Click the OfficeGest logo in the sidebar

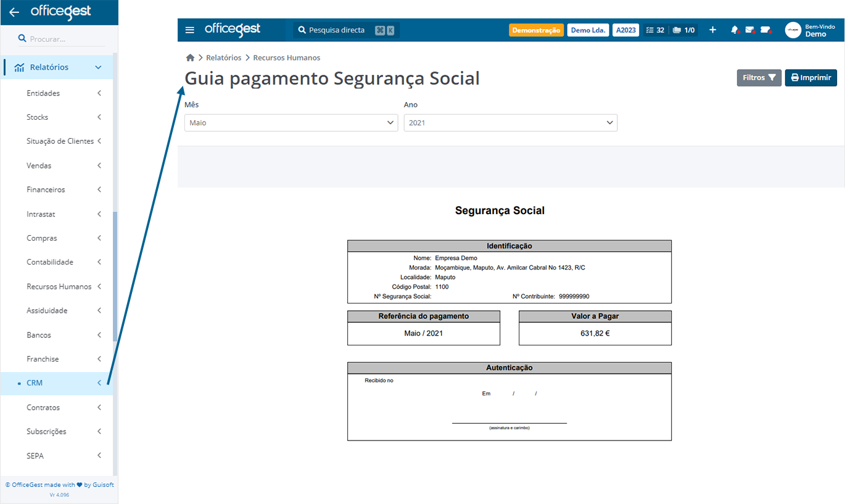coord(60,12)
